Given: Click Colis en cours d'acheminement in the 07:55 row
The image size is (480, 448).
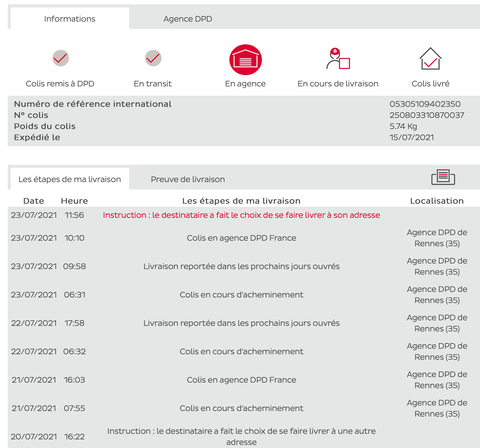Looking at the screenshot, I should pos(242,408).
